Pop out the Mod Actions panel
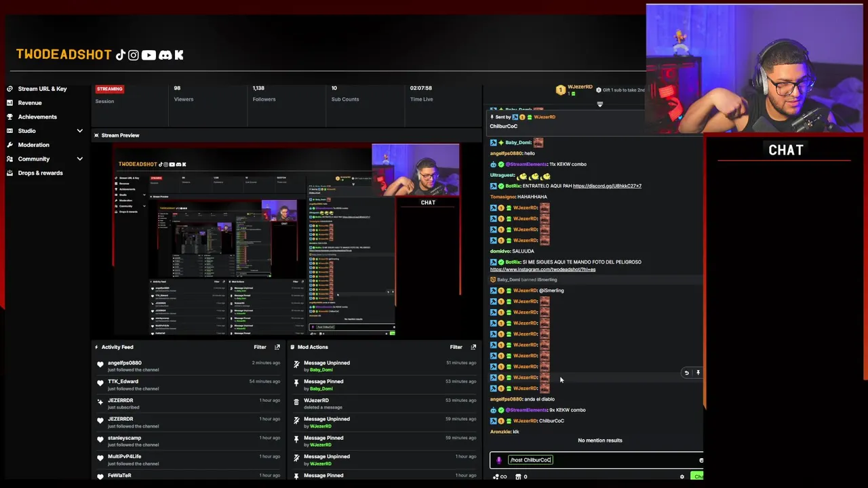This screenshot has width=868, height=488. [x=473, y=347]
